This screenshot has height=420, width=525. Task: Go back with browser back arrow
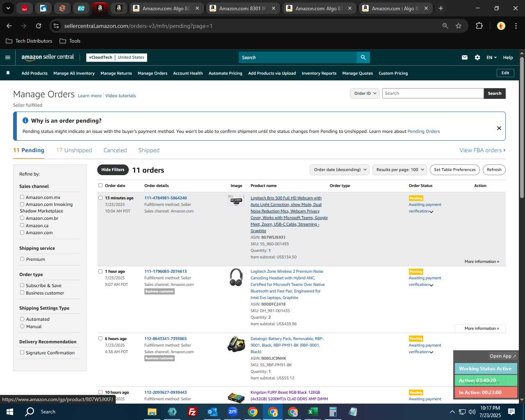coord(9,26)
